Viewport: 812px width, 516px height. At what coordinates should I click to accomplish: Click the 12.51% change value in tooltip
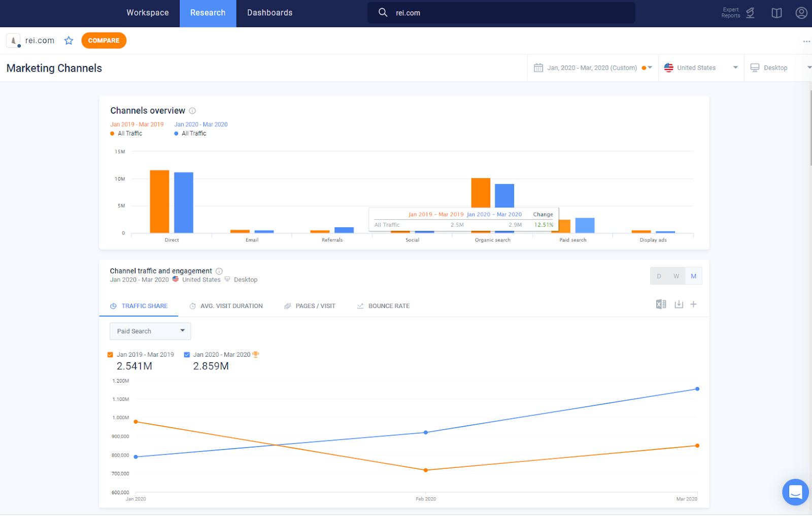click(544, 225)
